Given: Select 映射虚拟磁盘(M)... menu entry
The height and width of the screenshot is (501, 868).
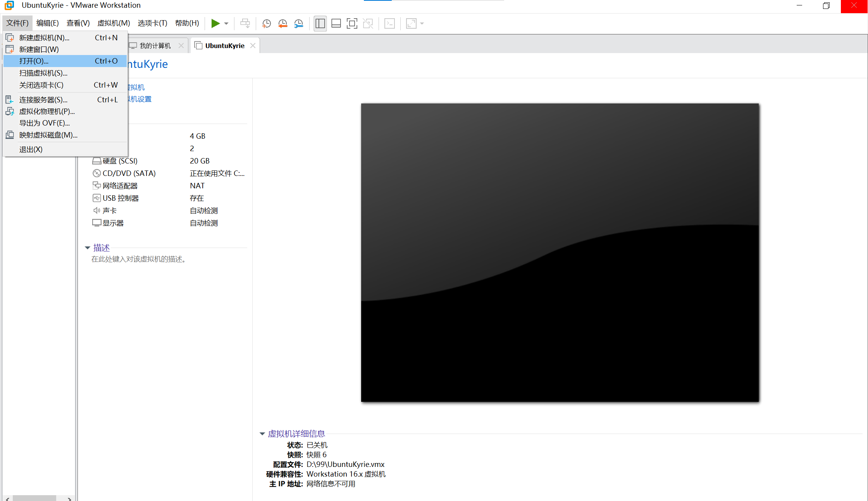Looking at the screenshot, I should 65,135.
